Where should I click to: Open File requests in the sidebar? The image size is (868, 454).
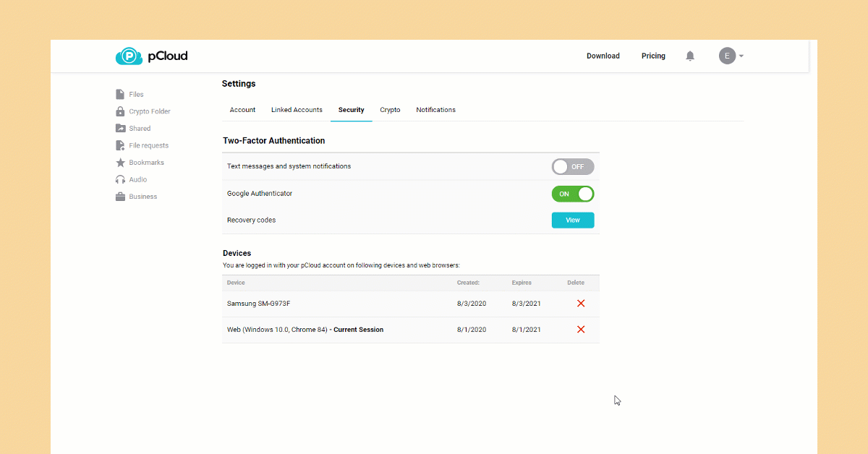pyautogui.click(x=148, y=145)
